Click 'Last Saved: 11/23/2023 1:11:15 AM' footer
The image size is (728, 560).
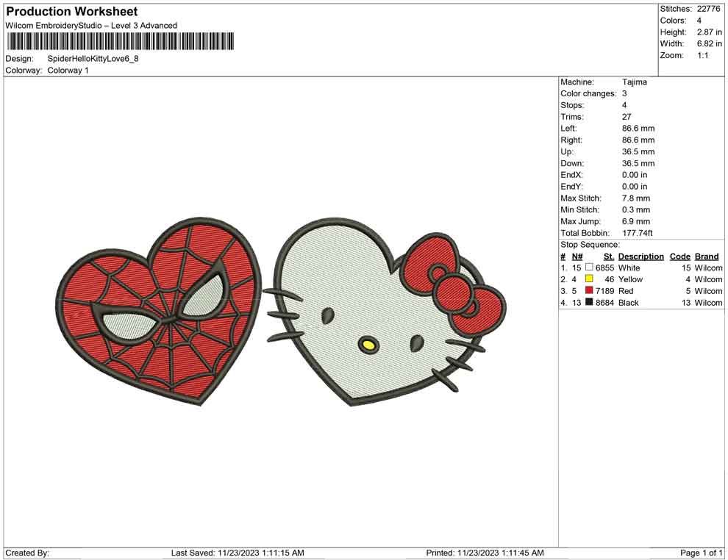[x=238, y=553]
